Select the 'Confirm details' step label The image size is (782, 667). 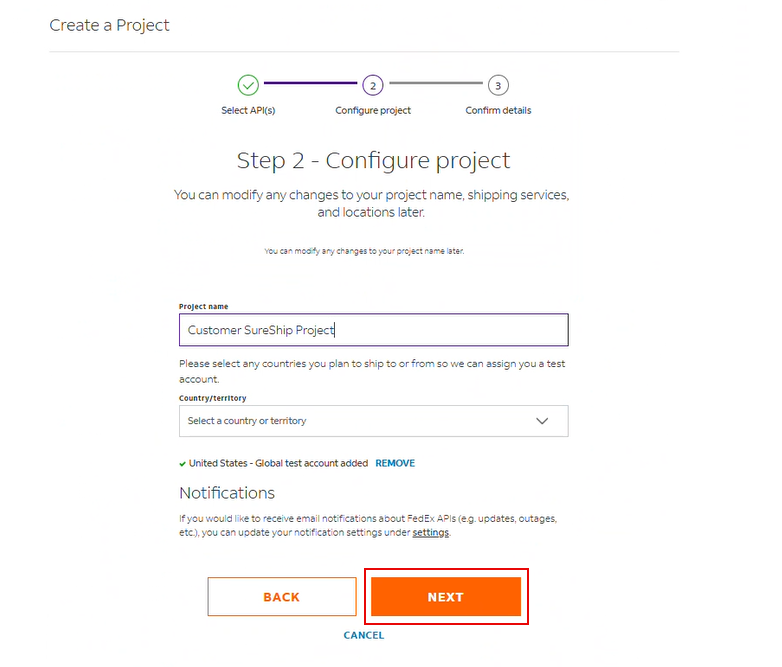tap(498, 110)
